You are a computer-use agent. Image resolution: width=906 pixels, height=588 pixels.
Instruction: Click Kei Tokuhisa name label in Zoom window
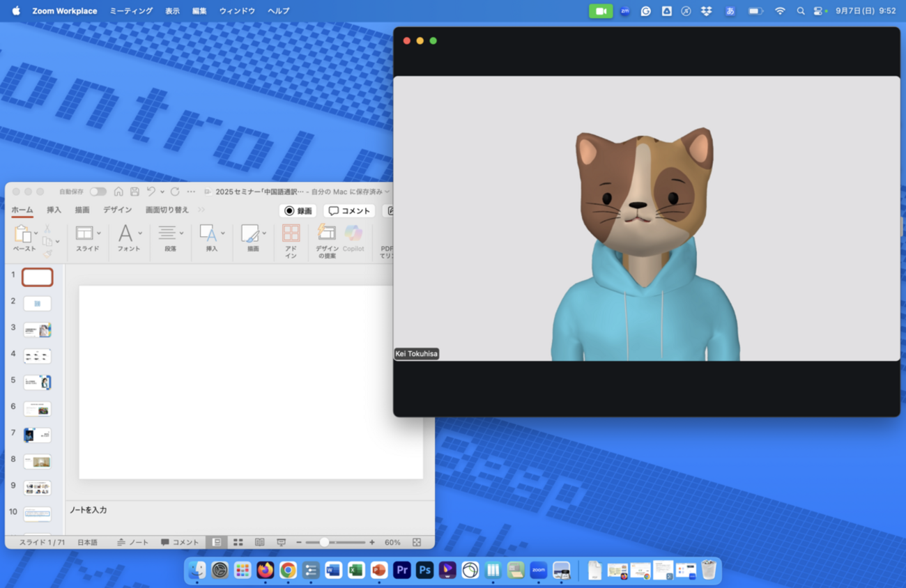[x=417, y=354]
